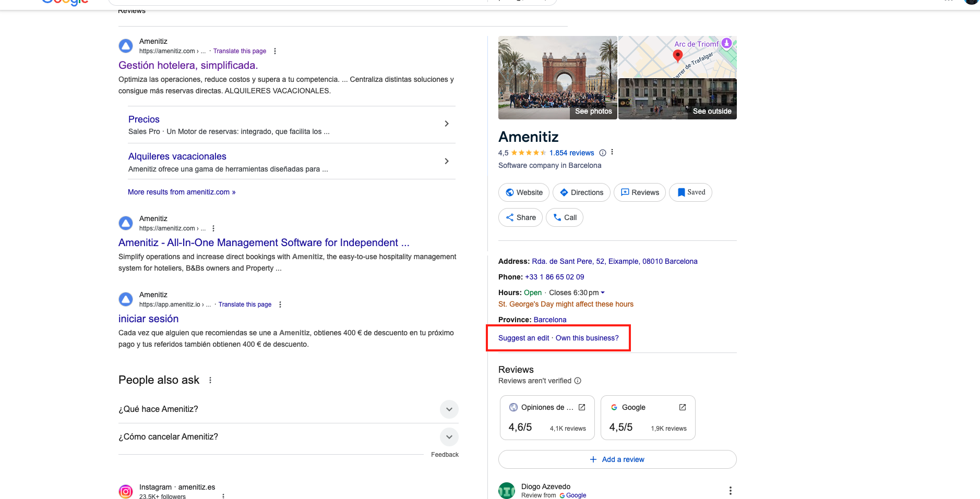Click St. George's Day hours notice

click(566, 304)
